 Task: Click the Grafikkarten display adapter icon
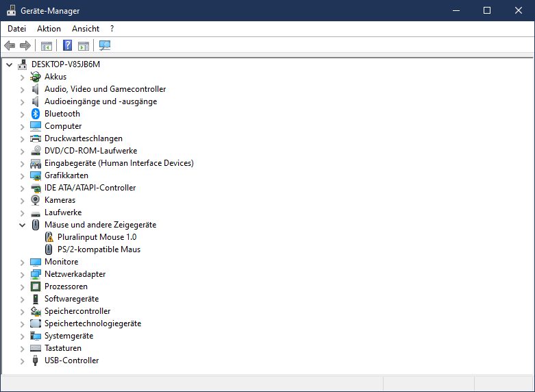point(36,175)
